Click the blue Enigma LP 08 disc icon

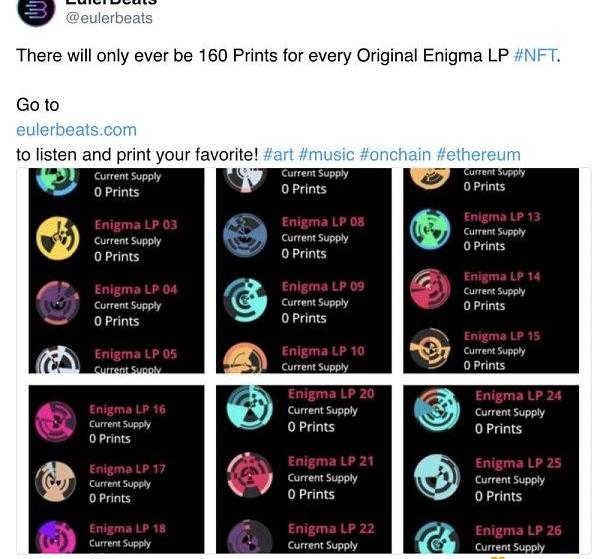[x=246, y=236]
